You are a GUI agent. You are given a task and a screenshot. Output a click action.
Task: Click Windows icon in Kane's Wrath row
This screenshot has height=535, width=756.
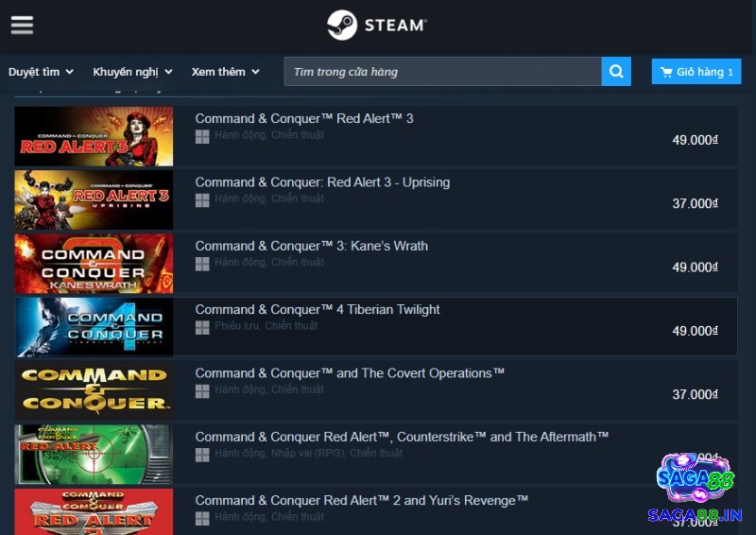202,264
